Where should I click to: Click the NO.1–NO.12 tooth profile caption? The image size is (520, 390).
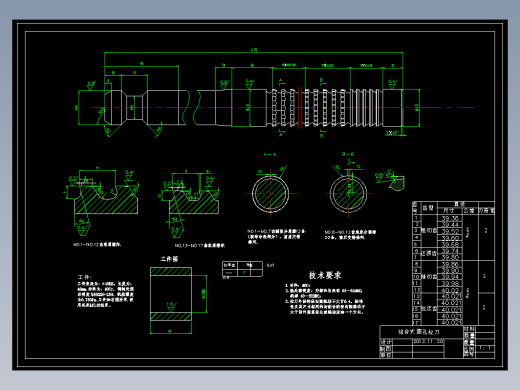pyautogui.click(x=97, y=244)
